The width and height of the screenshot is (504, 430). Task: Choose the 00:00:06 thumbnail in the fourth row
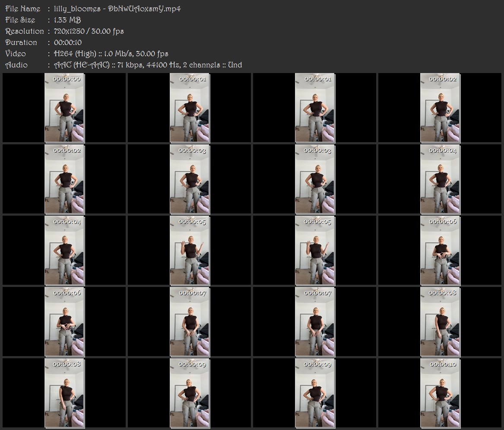[64, 322]
